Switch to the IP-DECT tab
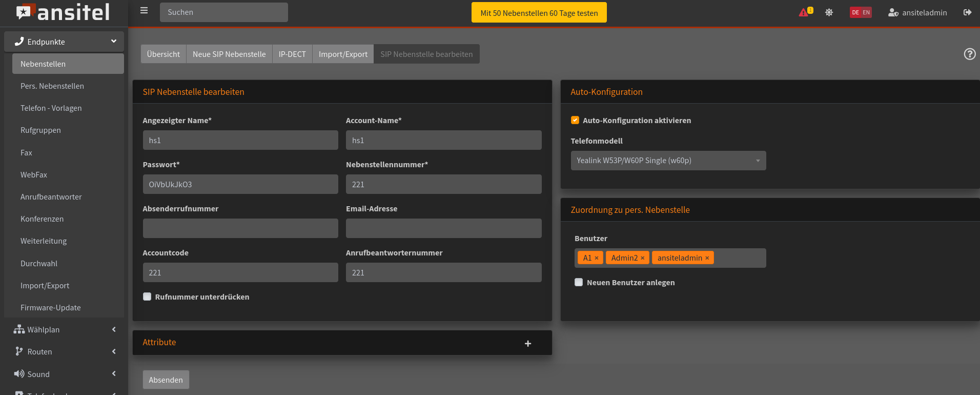Viewport: 980px width, 395px height. (292, 54)
